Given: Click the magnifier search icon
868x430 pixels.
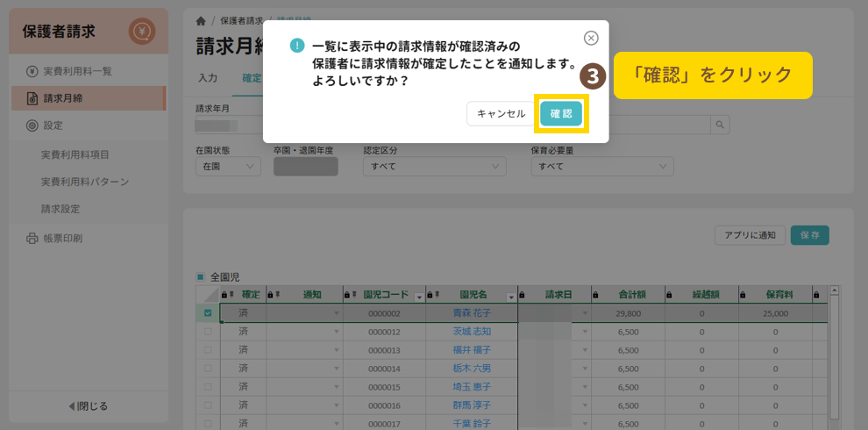Looking at the screenshot, I should pyautogui.click(x=720, y=125).
